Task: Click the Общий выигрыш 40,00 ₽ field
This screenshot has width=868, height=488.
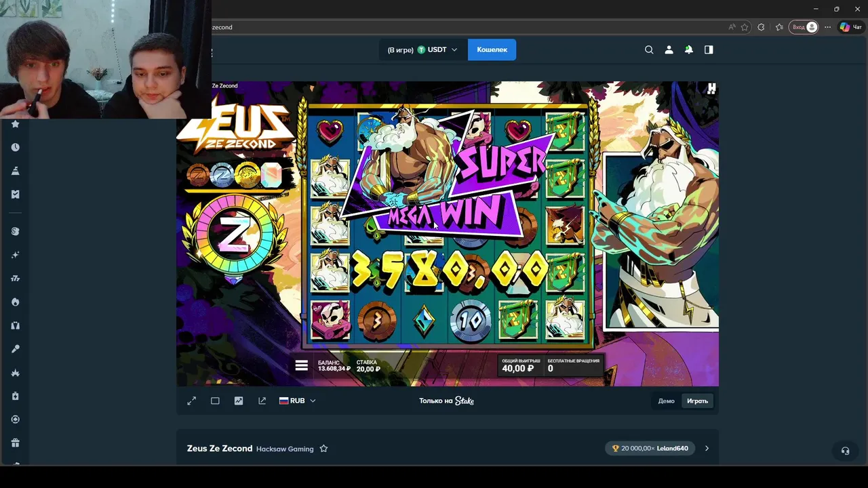Action: 521,365
